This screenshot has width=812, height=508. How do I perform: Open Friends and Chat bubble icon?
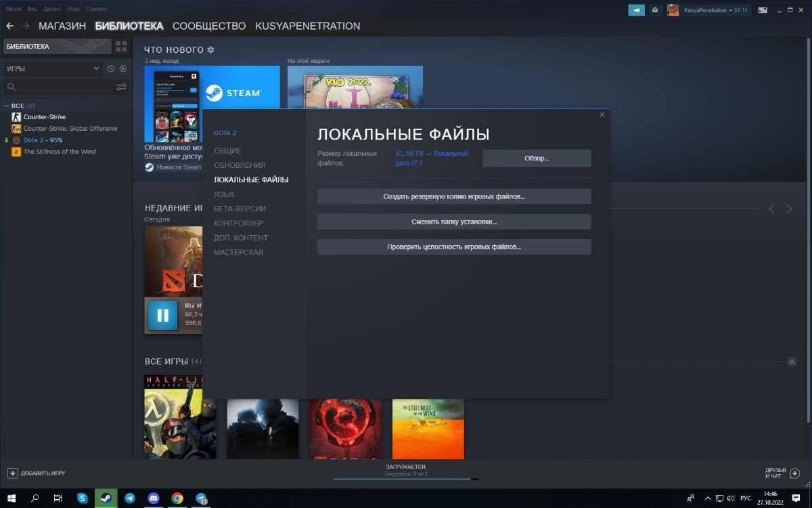click(x=795, y=473)
